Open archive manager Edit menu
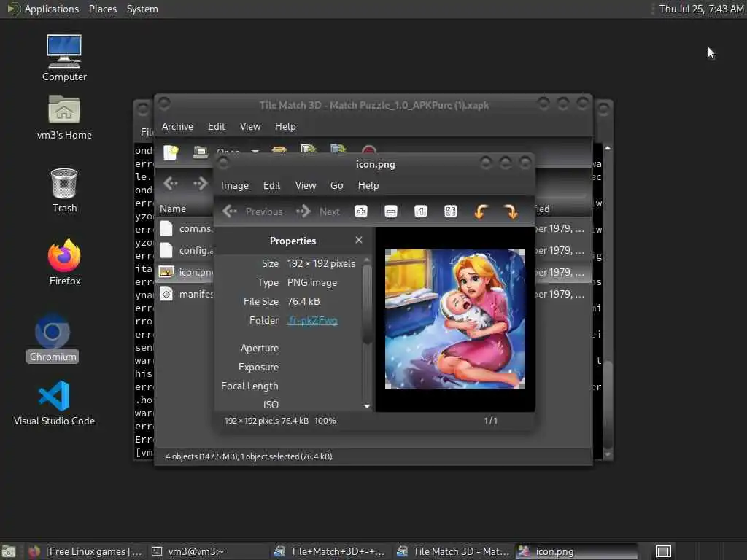The image size is (747, 560). tap(216, 126)
